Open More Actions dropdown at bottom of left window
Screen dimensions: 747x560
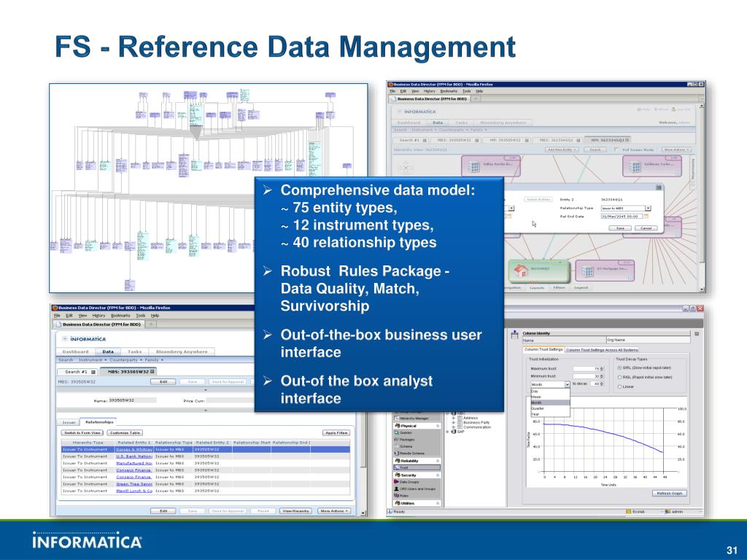[334, 511]
